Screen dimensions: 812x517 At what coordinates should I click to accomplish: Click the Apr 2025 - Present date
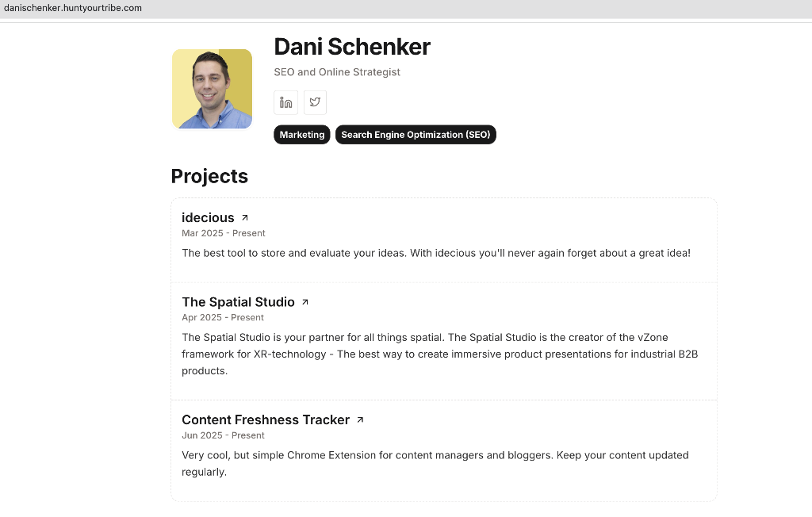pyautogui.click(x=223, y=317)
